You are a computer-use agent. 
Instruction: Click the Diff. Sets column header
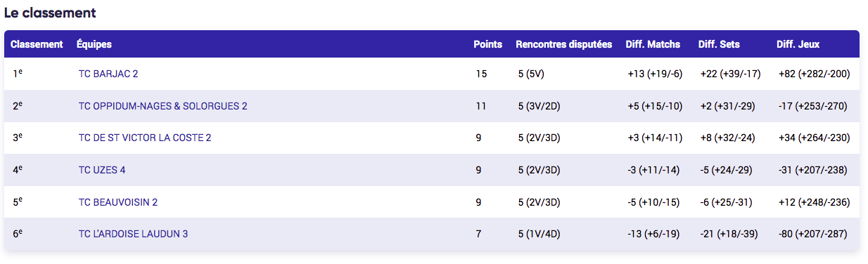tap(719, 44)
